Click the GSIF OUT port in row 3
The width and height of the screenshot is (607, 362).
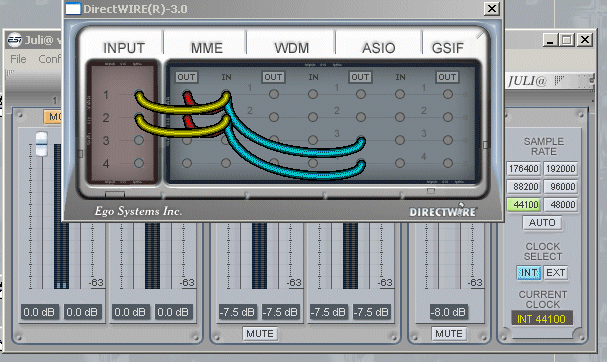point(448,140)
